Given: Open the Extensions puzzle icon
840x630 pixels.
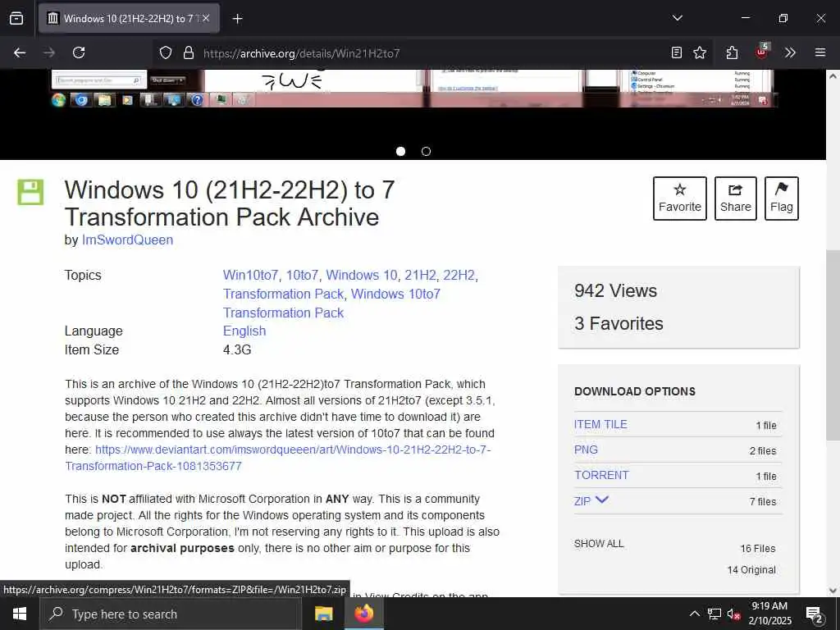Looking at the screenshot, I should [x=733, y=52].
